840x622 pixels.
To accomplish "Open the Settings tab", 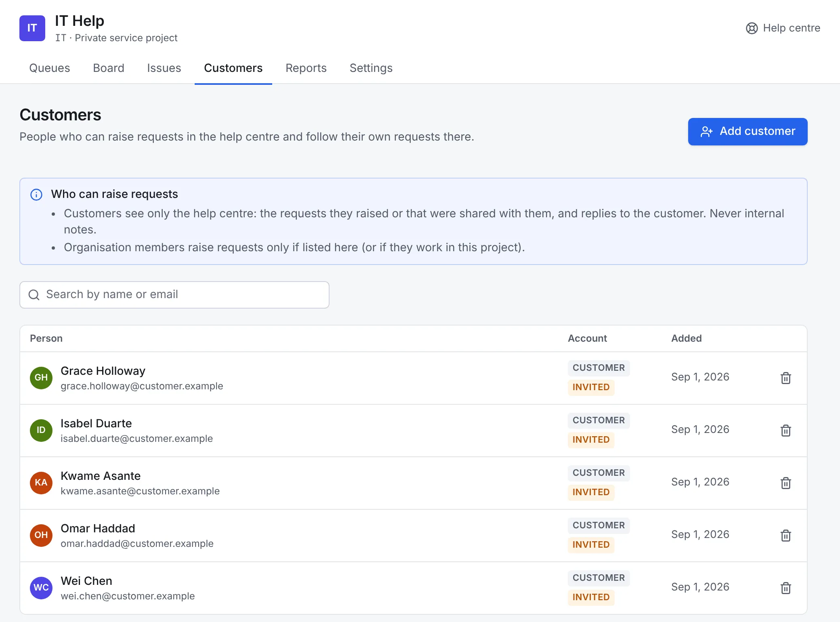I will tap(371, 68).
